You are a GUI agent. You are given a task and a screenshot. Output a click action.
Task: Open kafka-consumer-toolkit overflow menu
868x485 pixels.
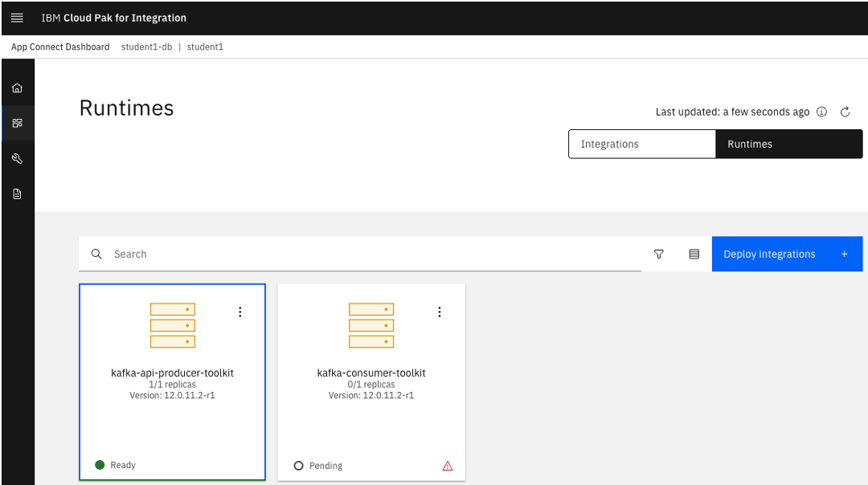439,312
